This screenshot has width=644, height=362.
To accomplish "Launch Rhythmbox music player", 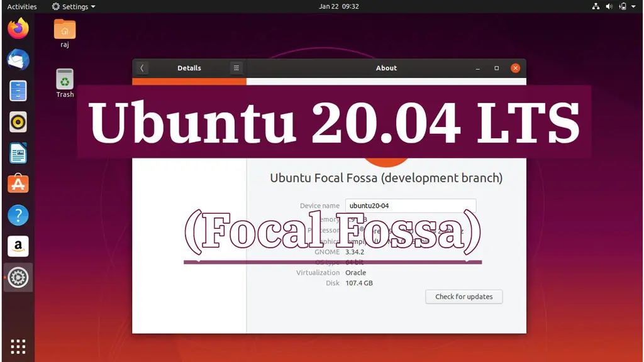I will [x=18, y=122].
